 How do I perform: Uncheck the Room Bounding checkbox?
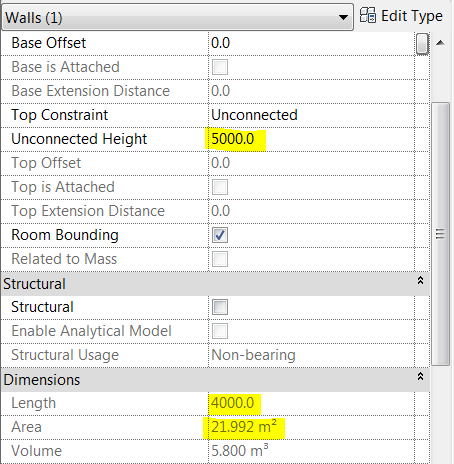coord(220,235)
